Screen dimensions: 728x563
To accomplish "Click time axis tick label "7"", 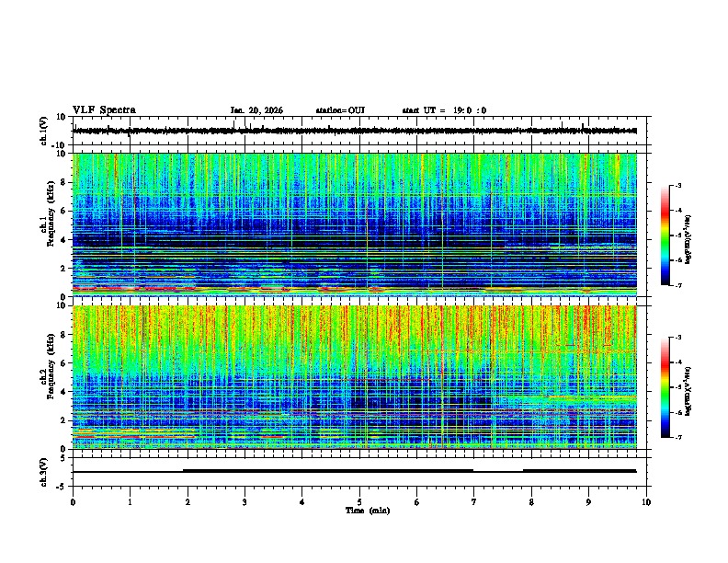I will pos(474,502).
